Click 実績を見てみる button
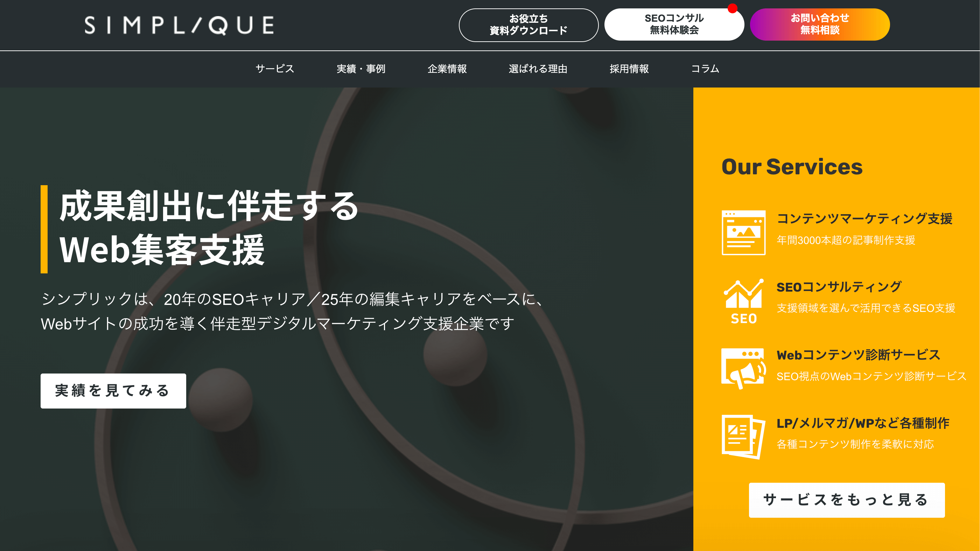This screenshot has height=551, width=980. coord(113,391)
